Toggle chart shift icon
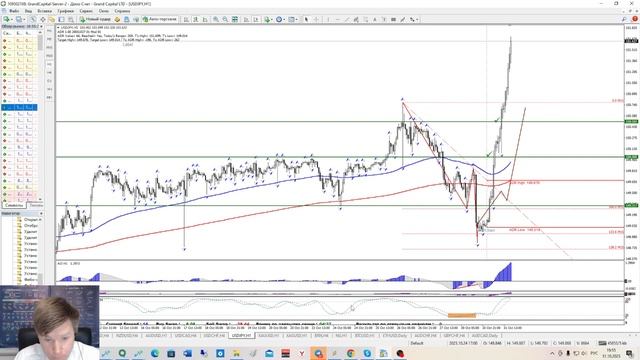The width and height of the screenshot is (640, 360). point(256,19)
